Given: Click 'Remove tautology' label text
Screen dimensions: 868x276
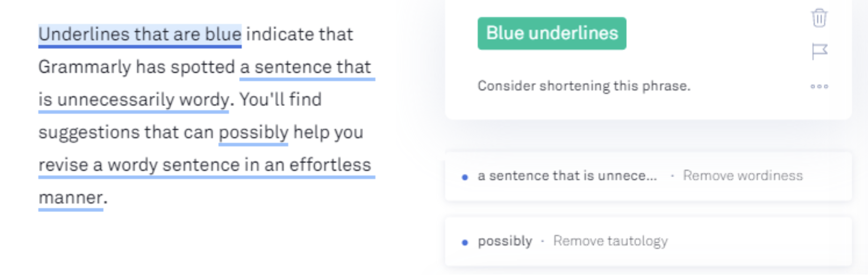Looking at the screenshot, I should 610,241.
